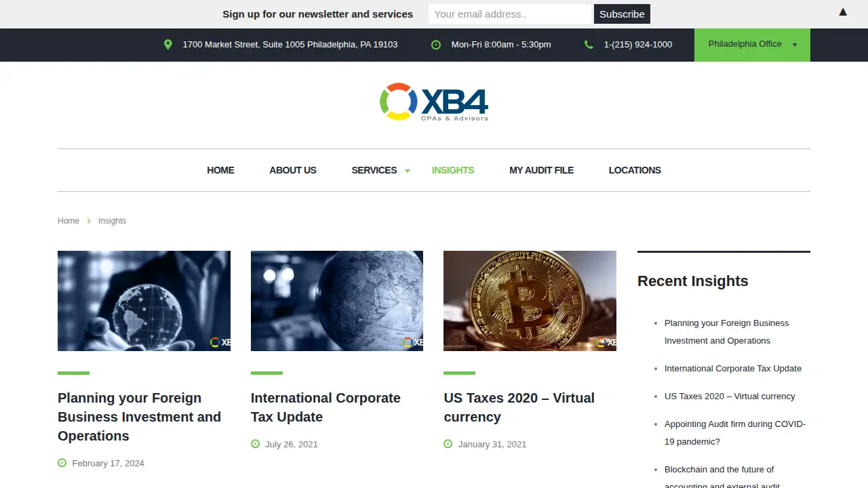The width and height of the screenshot is (868, 488).
Task: Open the About Us menu item
Action: 293,170
